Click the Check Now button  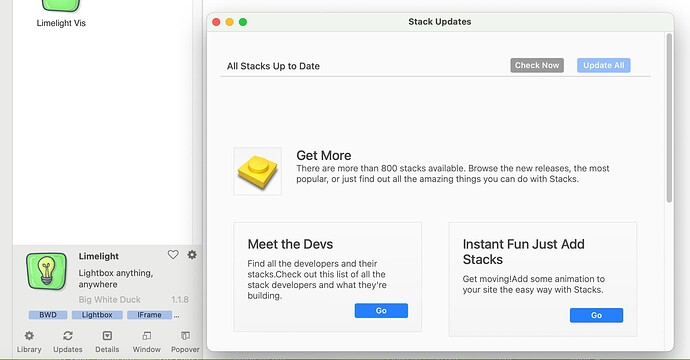tap(537, 65)
